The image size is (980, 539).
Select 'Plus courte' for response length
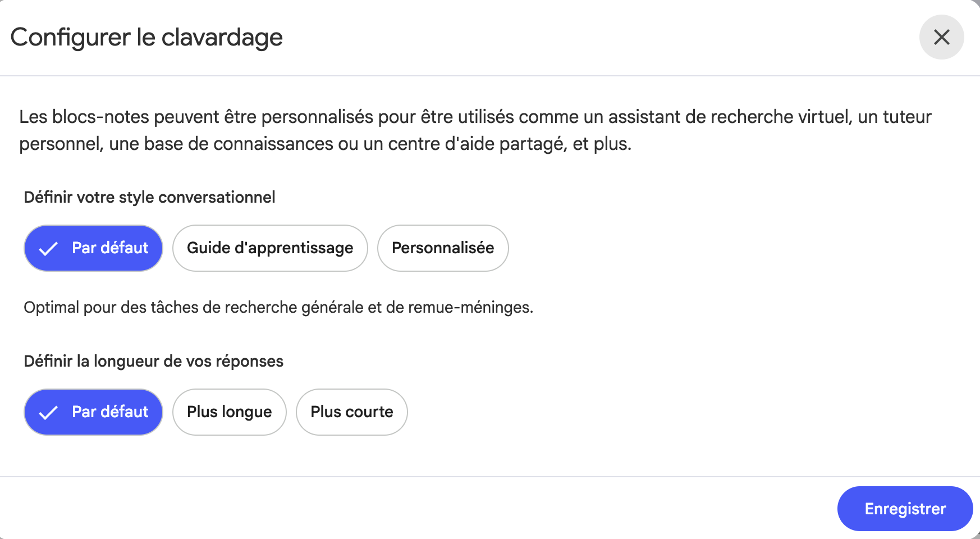[351, 412]
